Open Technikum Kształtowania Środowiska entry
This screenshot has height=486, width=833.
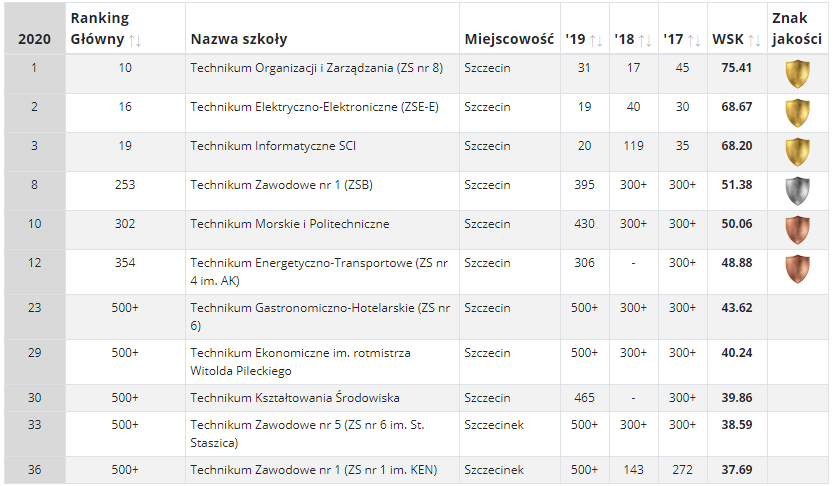click(x=295, y=398)
